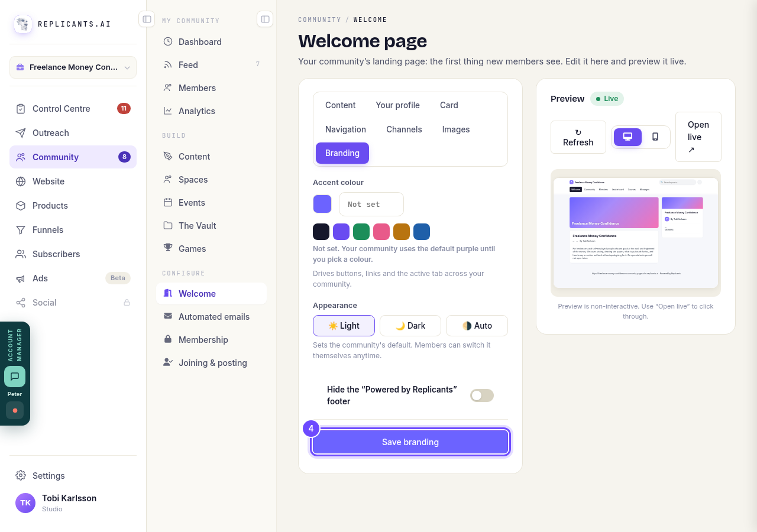
Task: Click the Products box icon
Action: point(21,206)
